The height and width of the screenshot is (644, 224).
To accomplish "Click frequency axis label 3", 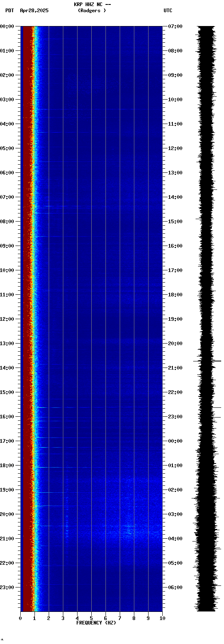I will point(63,618).
